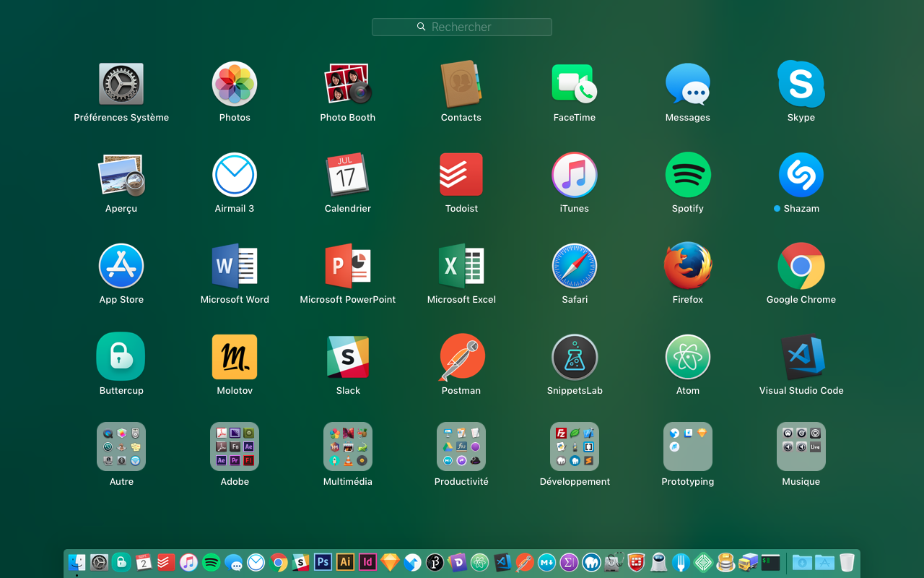Launch SnippetsLab
This screenshot has height=578, width=924.
pyautogui.click(x=575, y=358)
